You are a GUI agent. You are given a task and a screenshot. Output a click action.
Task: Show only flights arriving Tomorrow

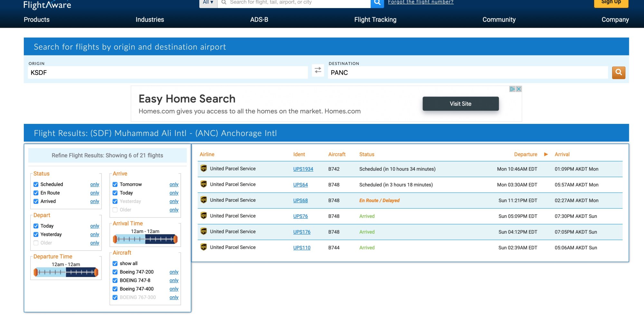[x=174, y=184]
